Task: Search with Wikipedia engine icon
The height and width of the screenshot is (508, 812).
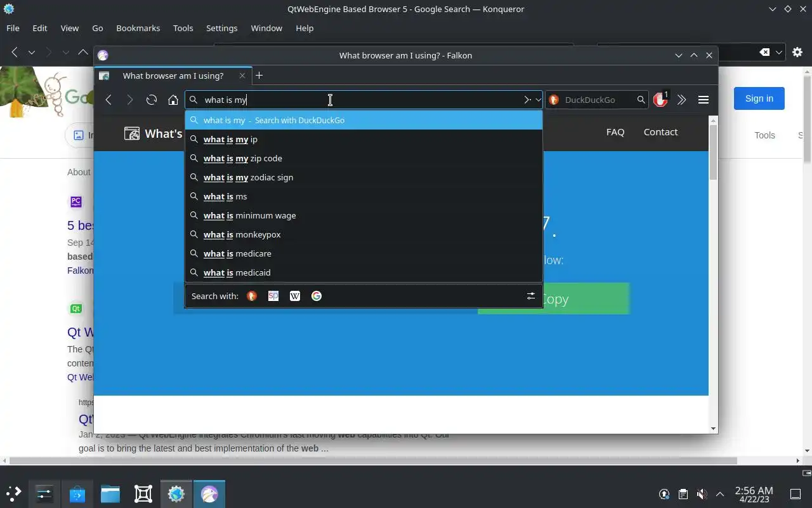Action: [x=295, y=296]
